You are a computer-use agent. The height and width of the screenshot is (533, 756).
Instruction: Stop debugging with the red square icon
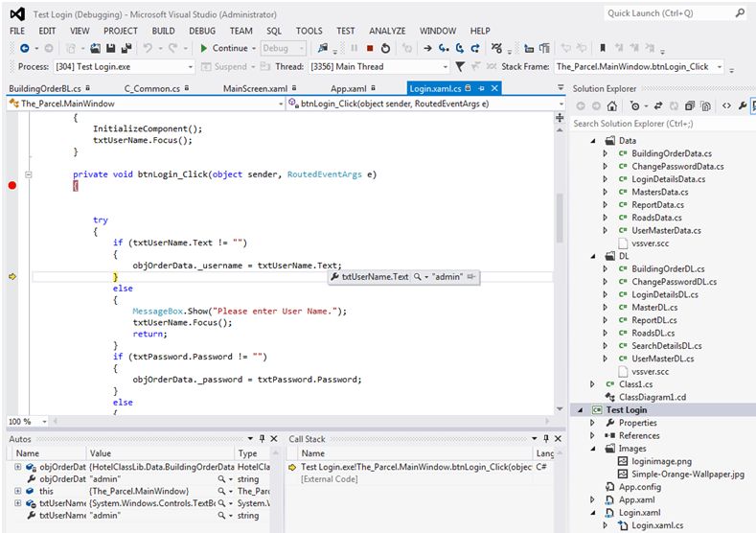(370, 48)
